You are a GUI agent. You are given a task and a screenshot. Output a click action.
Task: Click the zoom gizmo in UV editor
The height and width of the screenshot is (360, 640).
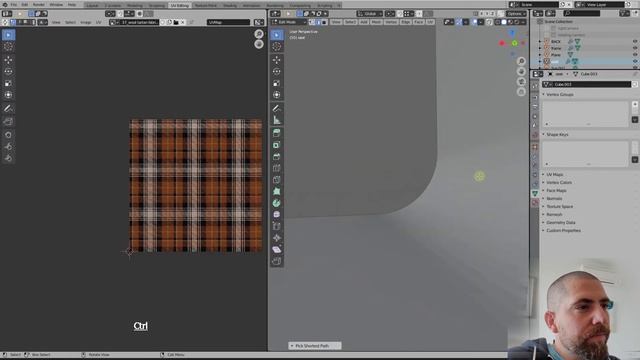coord(259,34)
